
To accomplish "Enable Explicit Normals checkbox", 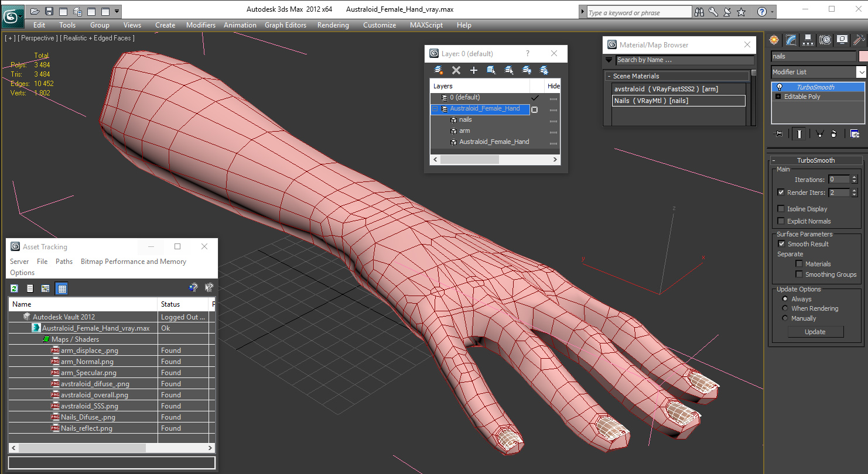I will 781,221.
